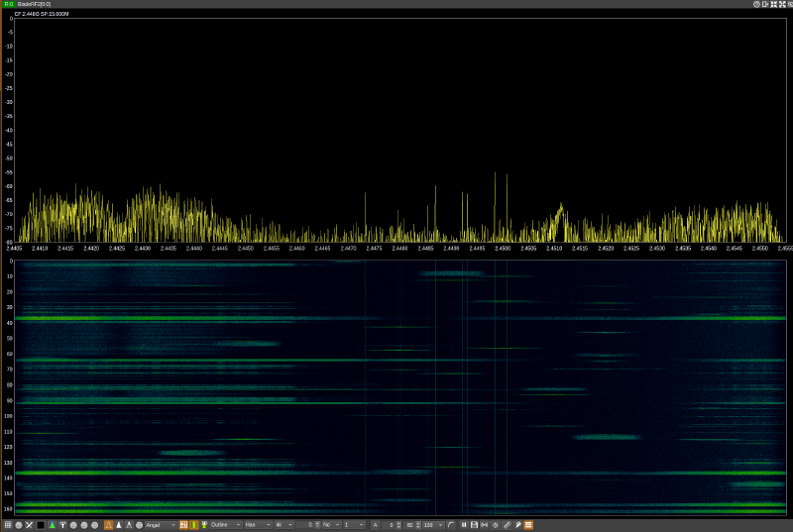The width and height of the screenshot is (793, 532).
Task: Click the R:0 green status indicator
Action: tap(8, 4)
